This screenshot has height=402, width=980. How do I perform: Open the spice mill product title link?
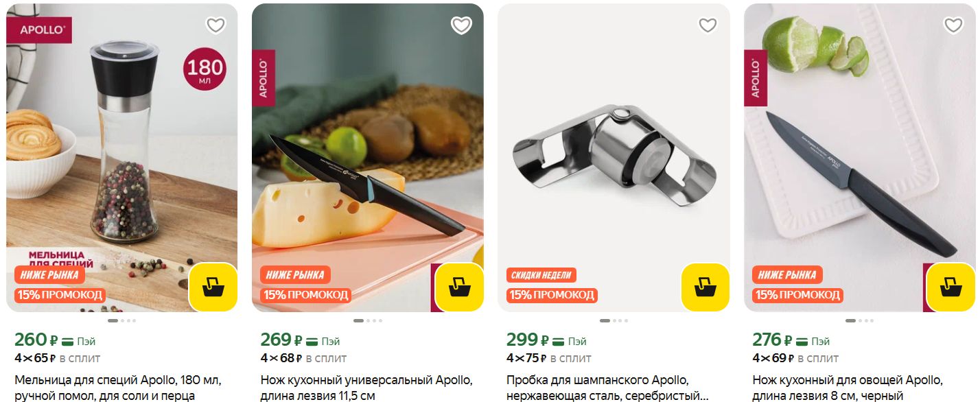tap(118, 388)
